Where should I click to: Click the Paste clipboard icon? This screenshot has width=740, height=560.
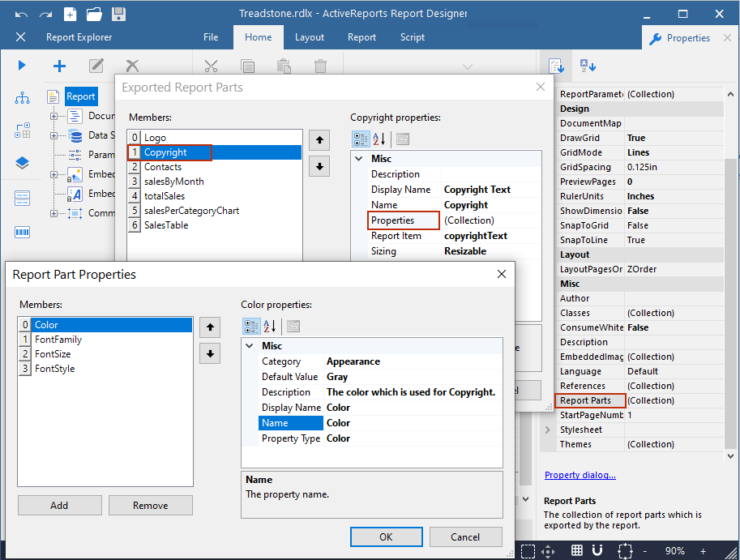point(284,66)
